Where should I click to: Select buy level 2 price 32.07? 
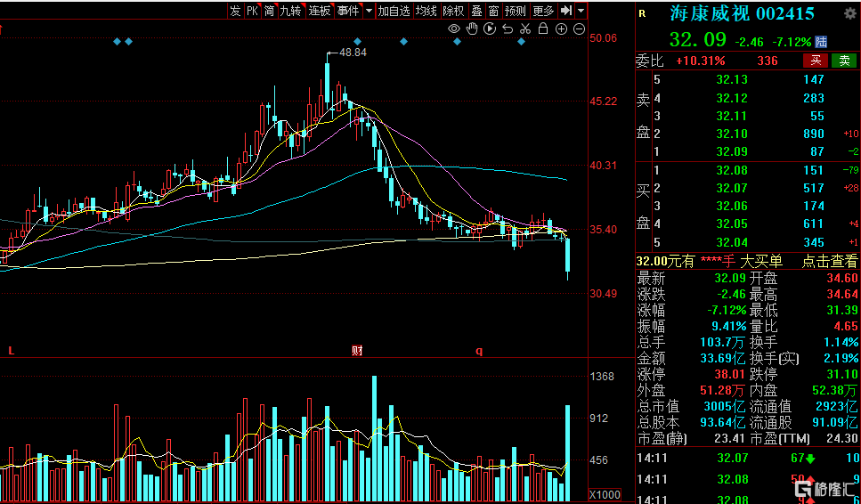(732, 188)
